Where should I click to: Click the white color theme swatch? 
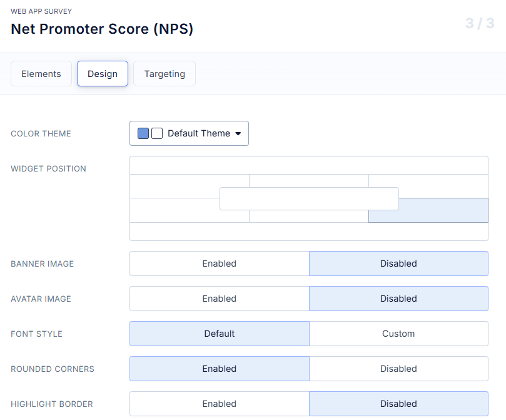click(157, 133)
